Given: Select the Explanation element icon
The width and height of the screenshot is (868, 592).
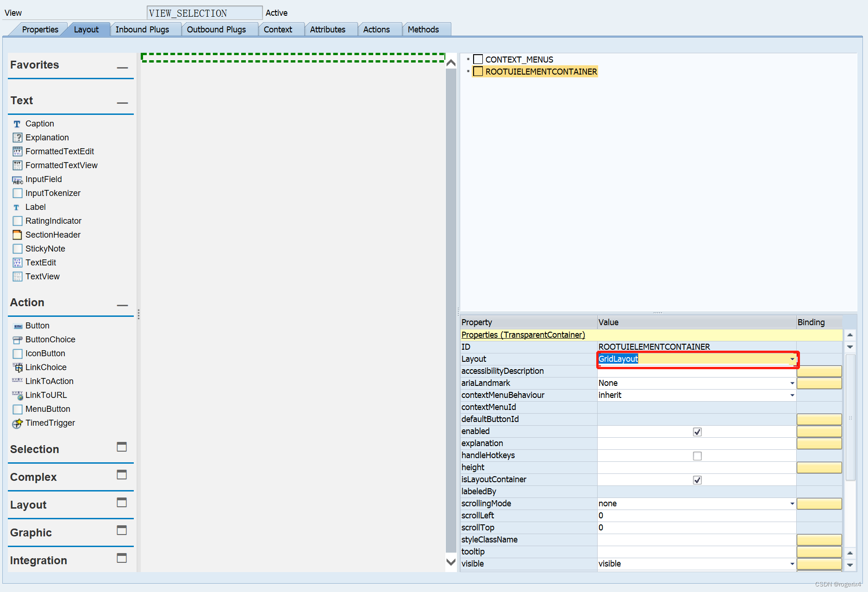Looking at the screenshot, I should point(17,138).
